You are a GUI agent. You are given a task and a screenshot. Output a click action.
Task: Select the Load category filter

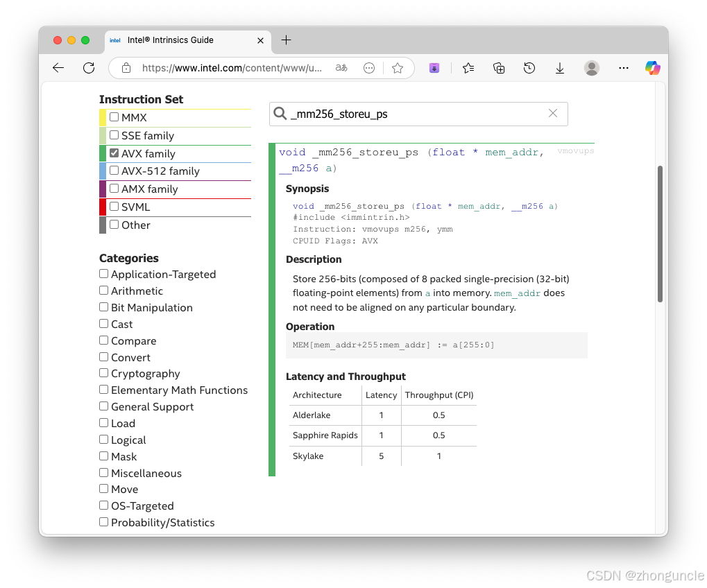click(x=103, y=423)
